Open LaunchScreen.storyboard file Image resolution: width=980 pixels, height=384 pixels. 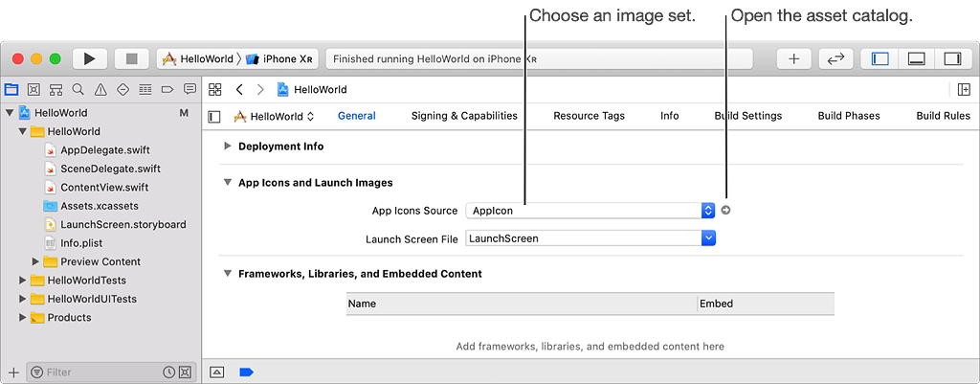click(115, 224)
